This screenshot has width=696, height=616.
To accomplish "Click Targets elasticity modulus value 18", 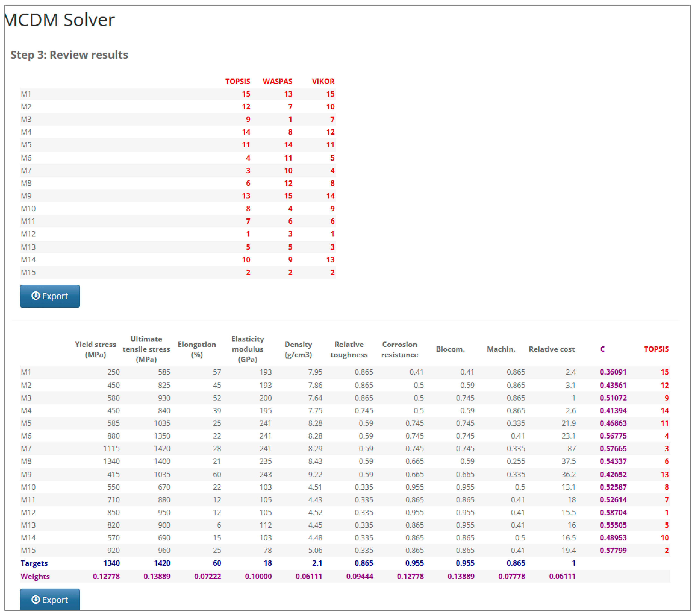I will tap(268, 563).
